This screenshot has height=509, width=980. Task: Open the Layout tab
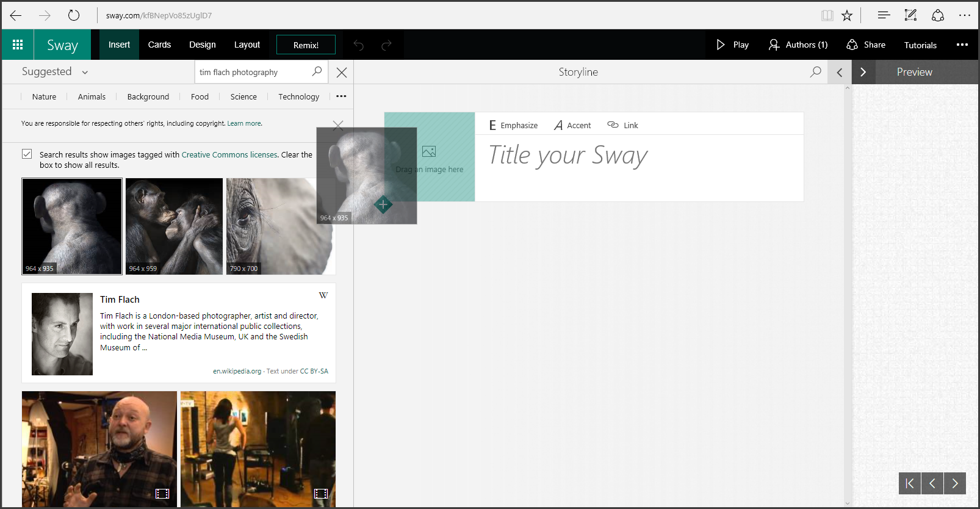point(247,45)
